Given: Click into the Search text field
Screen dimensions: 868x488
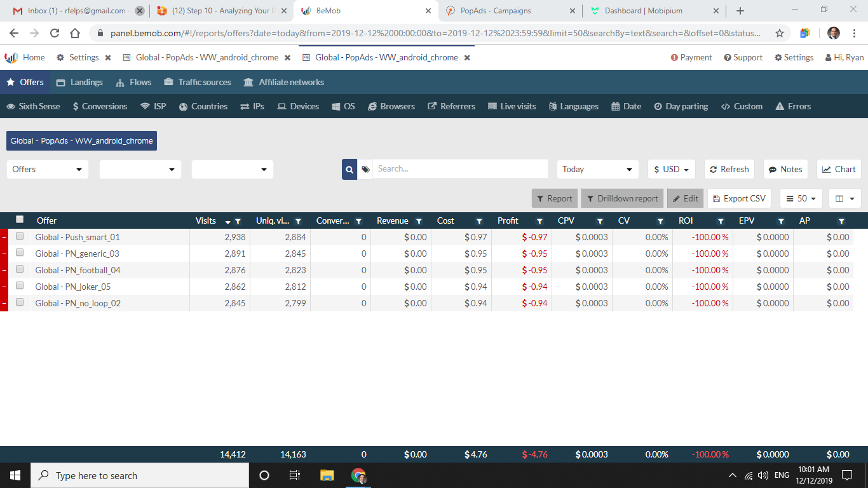Looking at the screenshot, I should pos(460,169).
